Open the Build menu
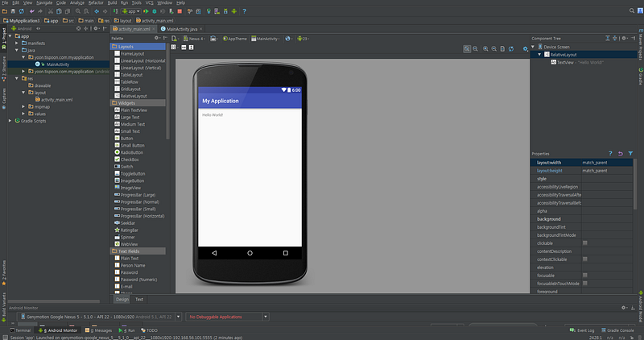This screenshot has width=644, height=340. tap(112, 3)
